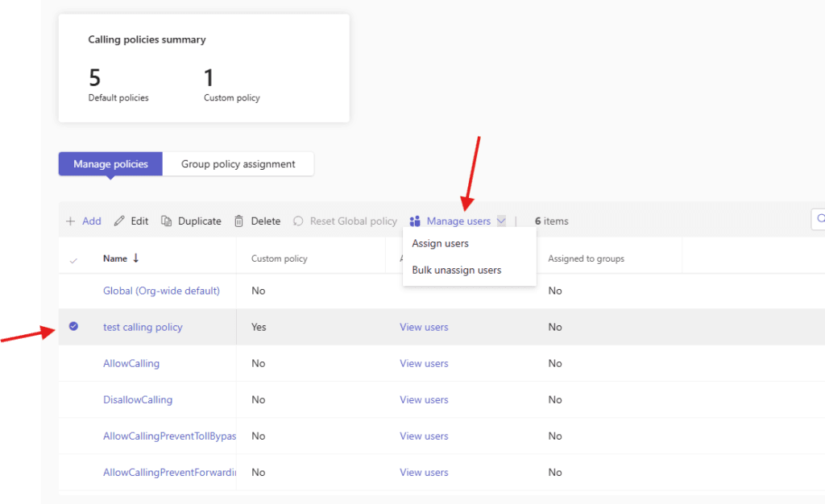Click the Manage users people icon

[416, 221]
